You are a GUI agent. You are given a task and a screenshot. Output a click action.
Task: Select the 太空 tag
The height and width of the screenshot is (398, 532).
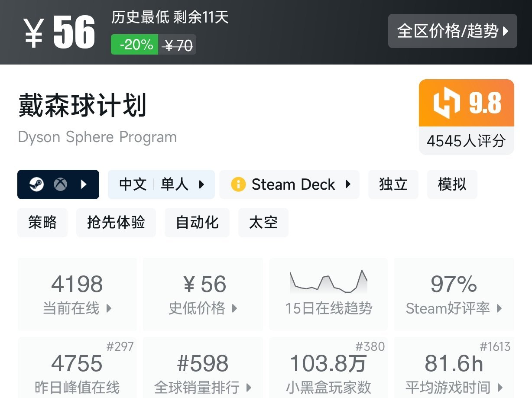click(263, 223)
